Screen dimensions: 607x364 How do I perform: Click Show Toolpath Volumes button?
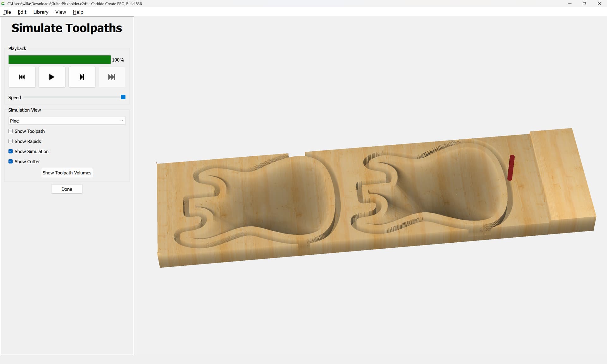point(67,173)
